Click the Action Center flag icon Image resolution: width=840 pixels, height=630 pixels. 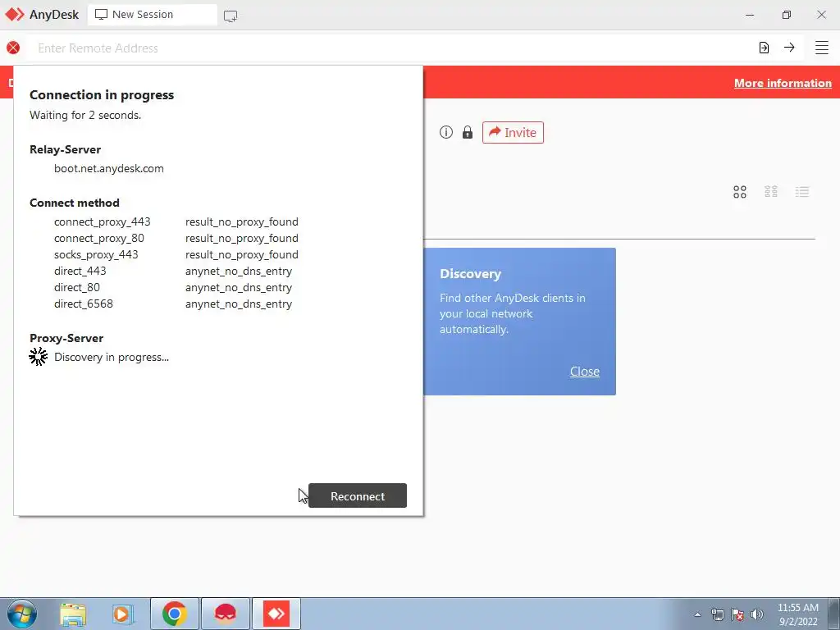tap(737, 614)
